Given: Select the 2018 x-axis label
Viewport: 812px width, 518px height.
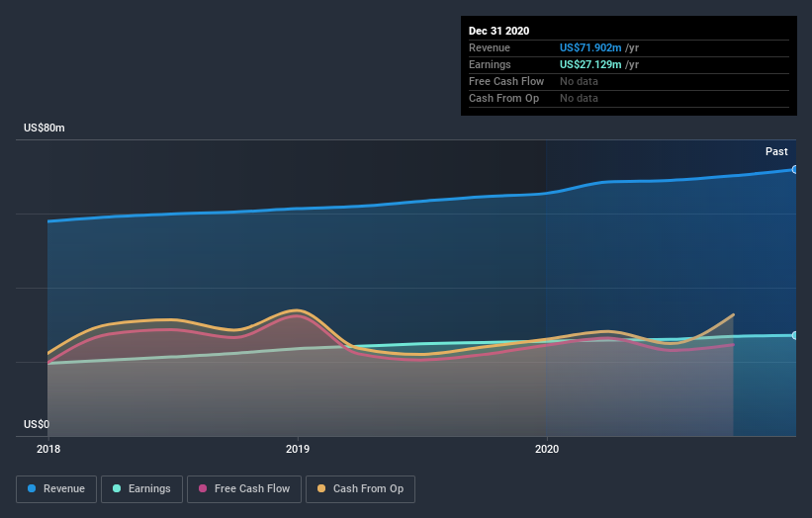Looking at the screenshot, I should click(x=48, y=449).
